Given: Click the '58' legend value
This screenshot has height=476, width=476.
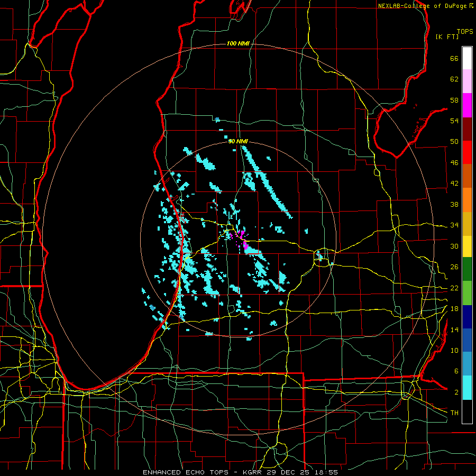Looking at the screenshot, I should tap(454, 100).
